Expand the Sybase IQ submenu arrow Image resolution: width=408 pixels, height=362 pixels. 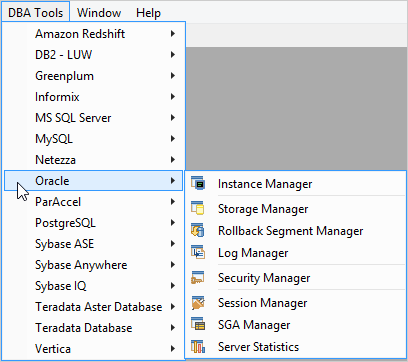173,286
